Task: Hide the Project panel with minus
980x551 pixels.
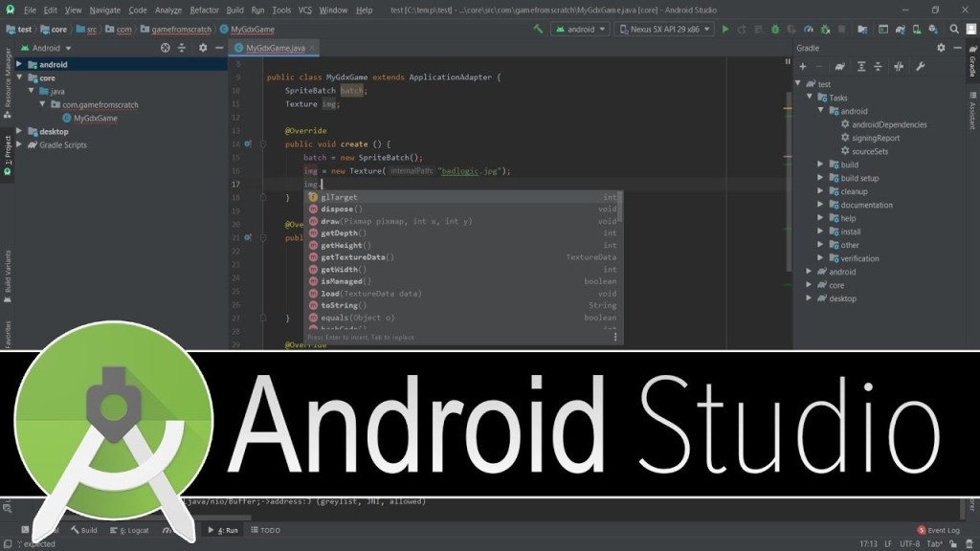Action: (x=219, y=48)
